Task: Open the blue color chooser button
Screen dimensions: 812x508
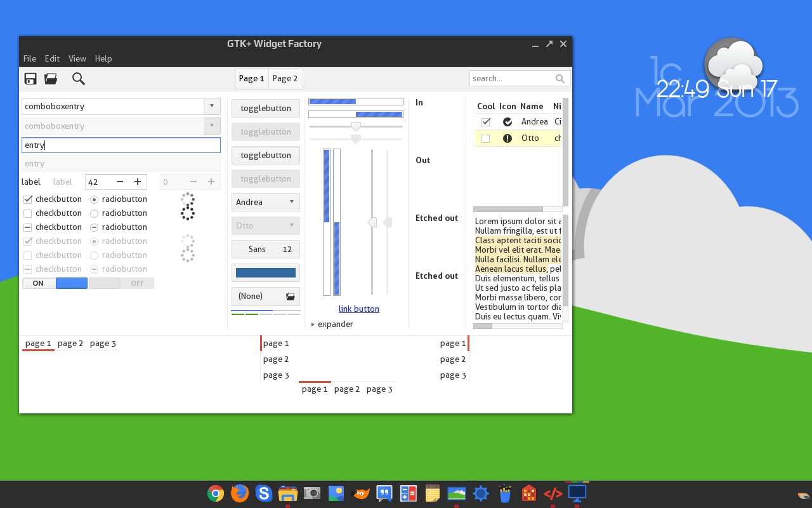Action: click(x=266, y=273)
